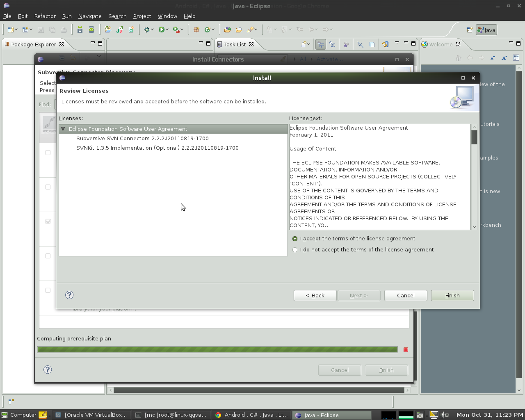Click the fast view icon in the status bar
This screenshot has width=525, height=420.
[x=11, y=401]
